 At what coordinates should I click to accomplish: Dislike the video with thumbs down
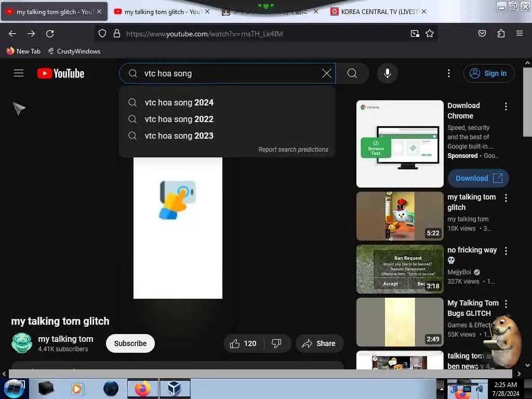(277, 343)
